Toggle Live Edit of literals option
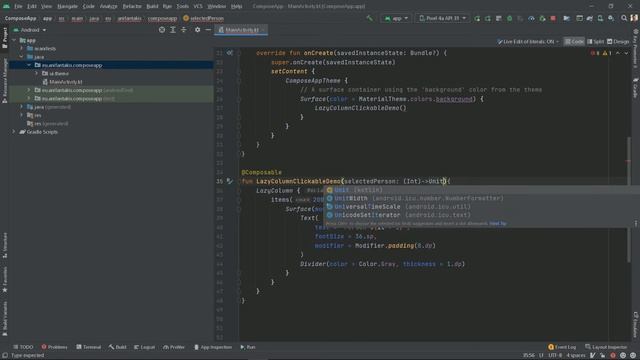 point(528,42)
